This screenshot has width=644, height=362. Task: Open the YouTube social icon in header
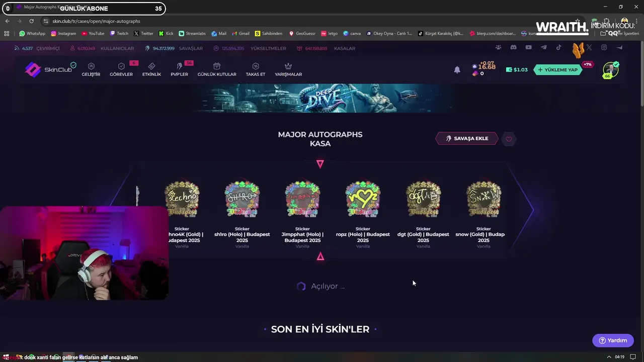(x=528, y=47)
